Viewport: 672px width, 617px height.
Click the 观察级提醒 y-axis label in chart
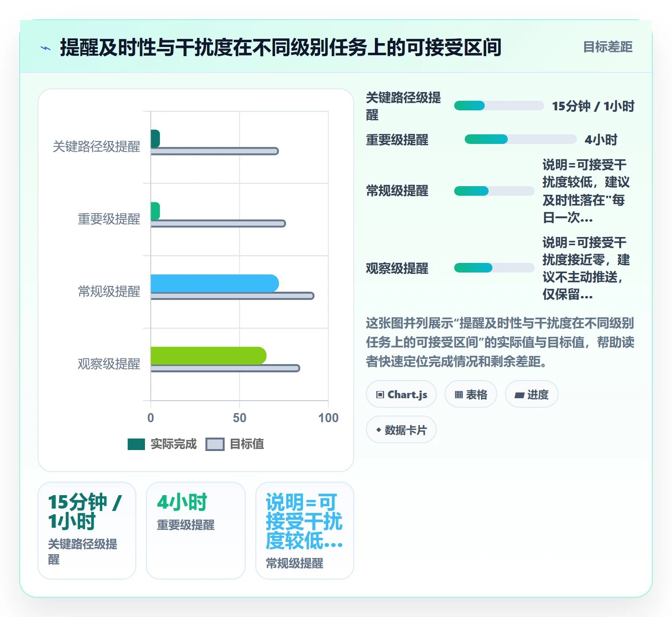click(x=109, y=364)
